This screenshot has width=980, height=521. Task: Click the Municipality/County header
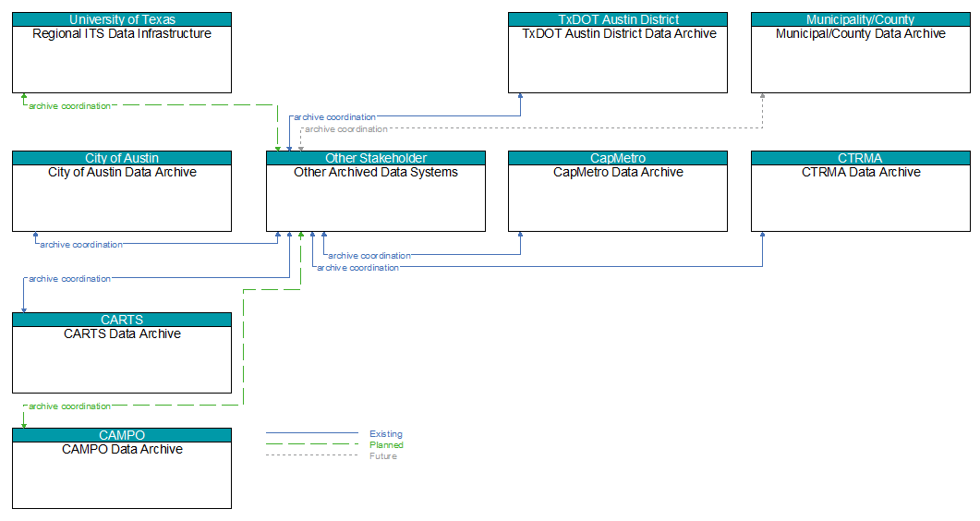(x=861, y=19)
